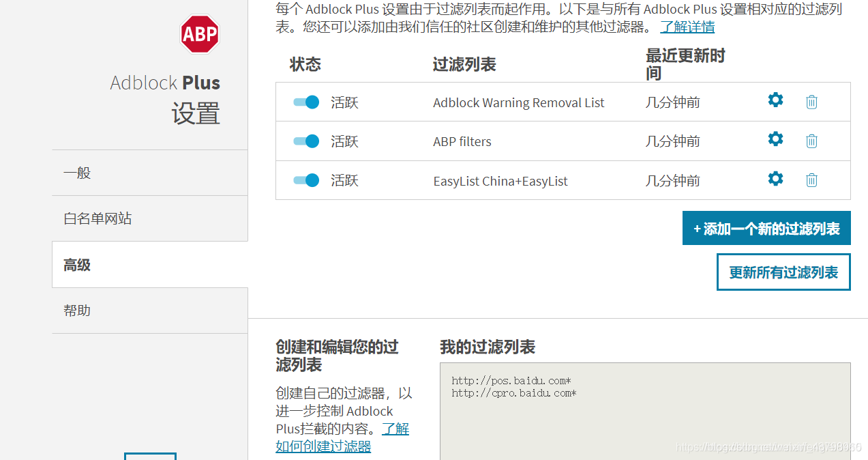Delete ABP filters list with trash icon
This screenshot has height=460, width=868.
811,141
